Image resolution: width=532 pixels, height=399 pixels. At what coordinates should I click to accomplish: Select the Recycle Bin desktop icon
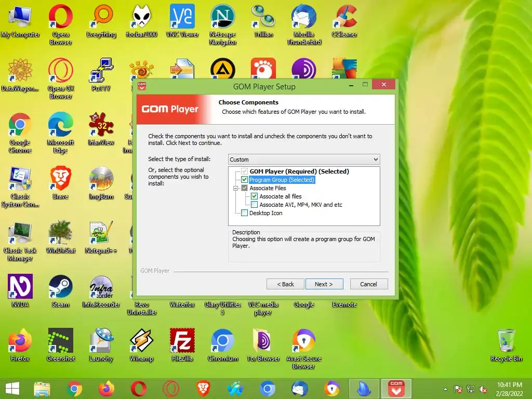coord(506,345)
